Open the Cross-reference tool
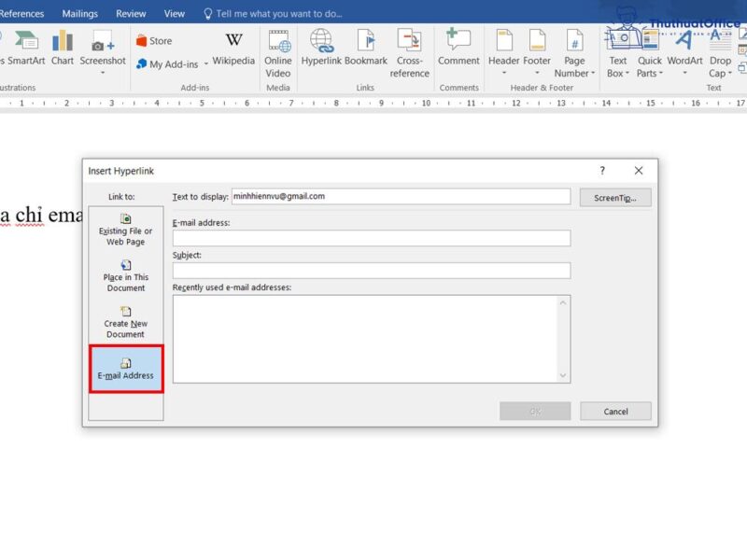This screenshot has width=747, height=560. (410, 53)
